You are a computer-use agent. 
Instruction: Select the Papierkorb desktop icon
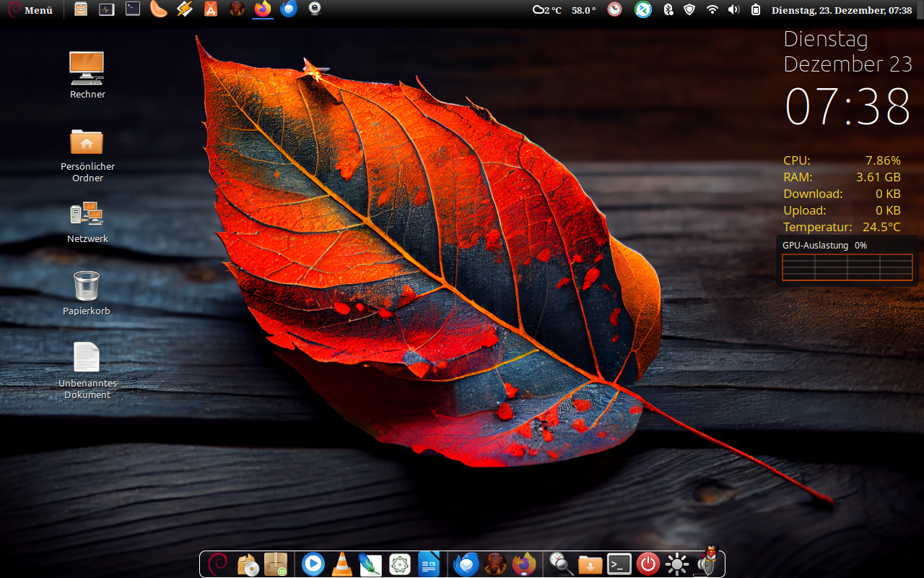(x=87, y=293)
